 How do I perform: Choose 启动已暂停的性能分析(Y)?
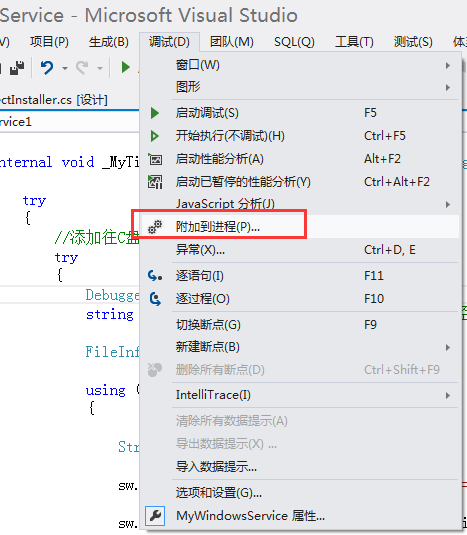[300, 182]
